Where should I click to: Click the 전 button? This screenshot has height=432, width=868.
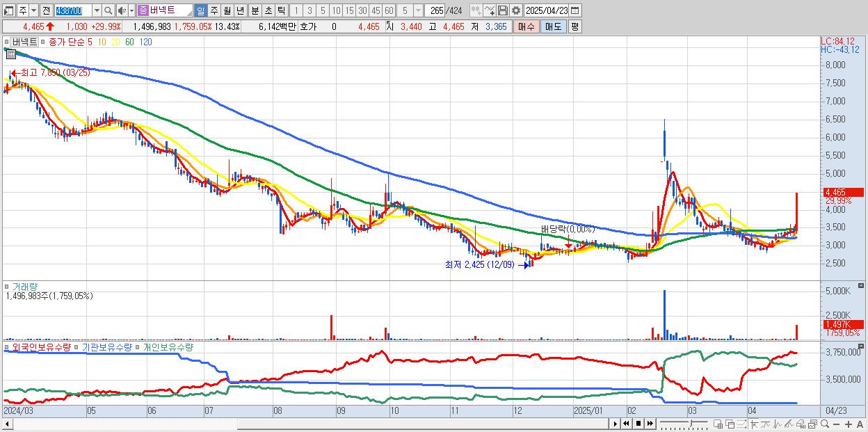[46, 10]
